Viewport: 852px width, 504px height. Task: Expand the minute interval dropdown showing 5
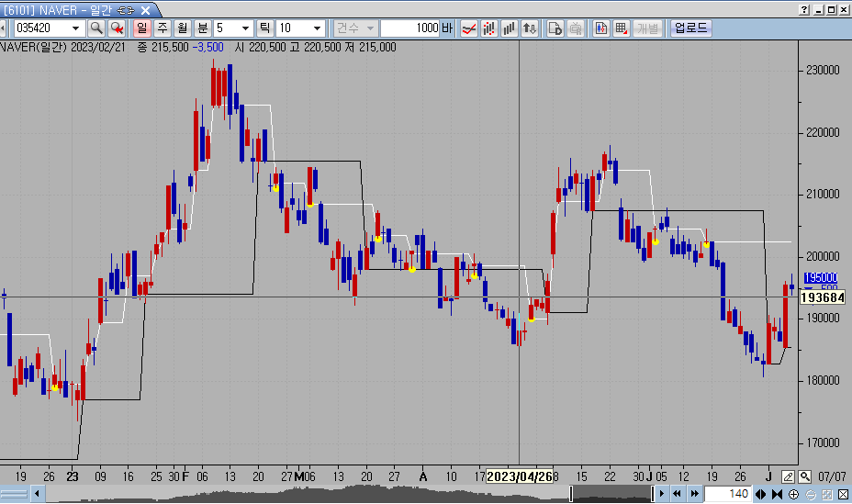point(245,28)
